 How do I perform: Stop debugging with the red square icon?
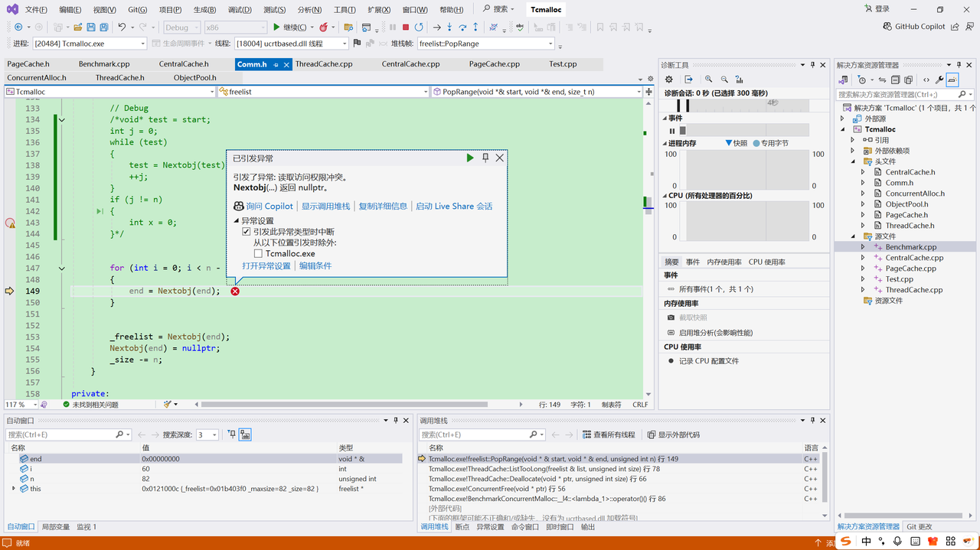point(406,28)
